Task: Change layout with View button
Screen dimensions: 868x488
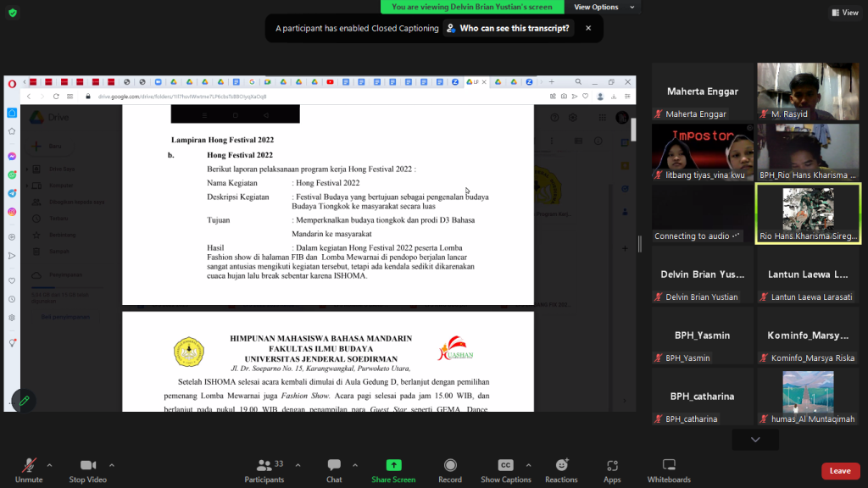Action: pos(845,12)
